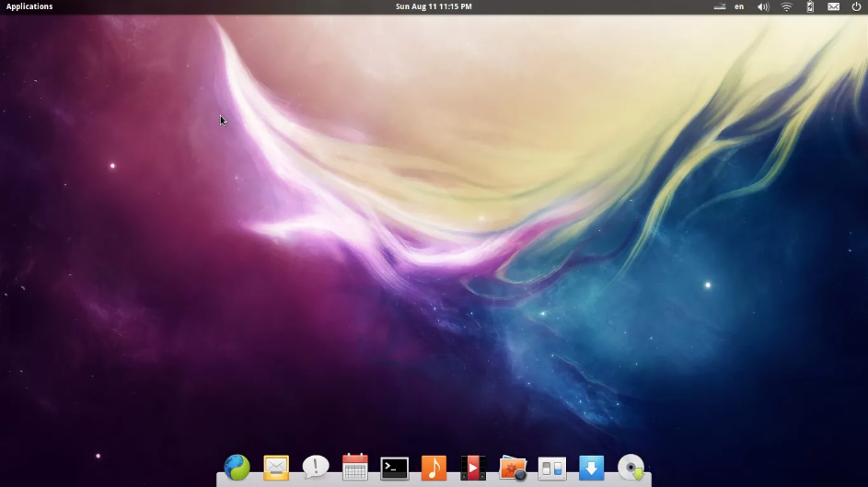Open the 'en' keyboard layout indicator
Image resolution: width=868 pixels, height=487 pixels.
pyautogui.click(x=739, y=6)
